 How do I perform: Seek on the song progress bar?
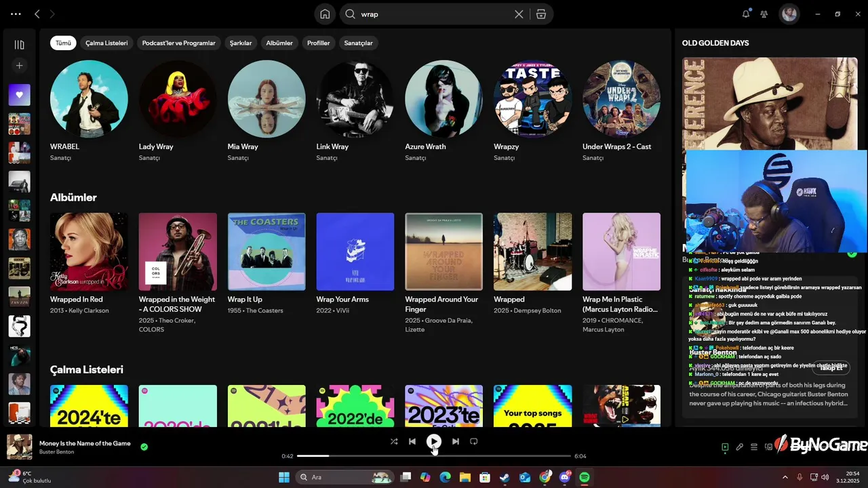coord(434,456)
